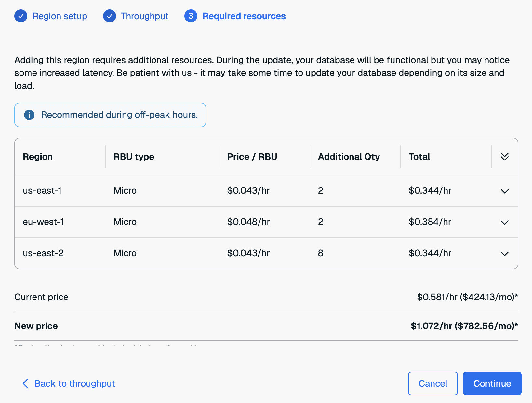Click the RBU type column header
The height and width of the screenshot is (403, 532).
[134, 157]
